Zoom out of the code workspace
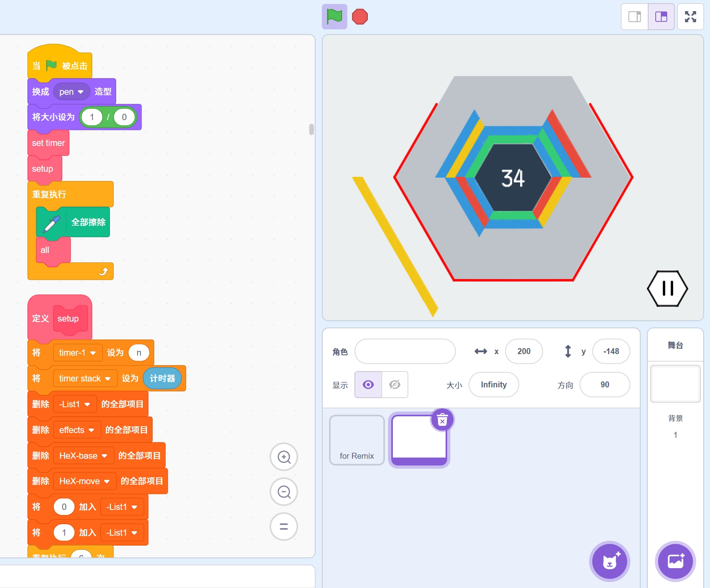 284,492
